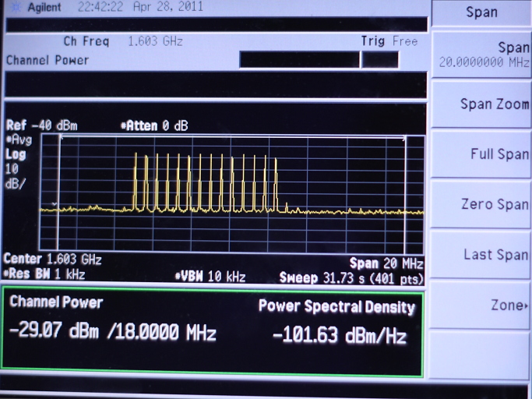This screenshot has width=532, height=399.
Task: Activate the Zero Span softkey
Action: coord(481,204)
